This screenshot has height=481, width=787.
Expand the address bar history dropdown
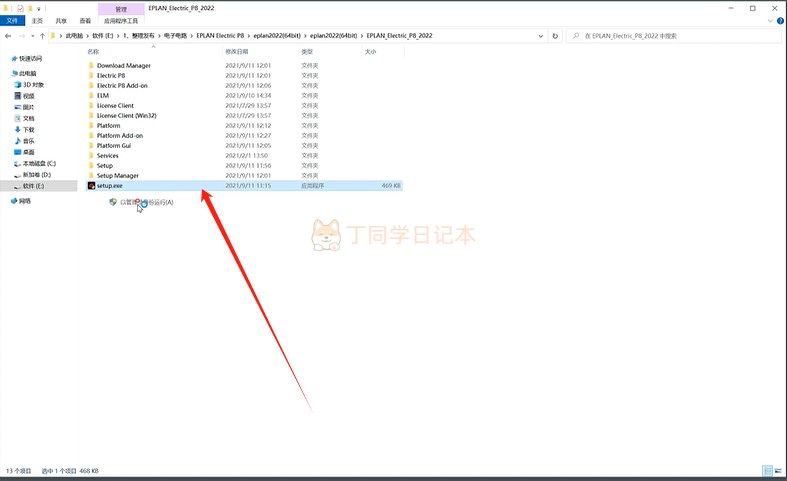click(541, 36)
